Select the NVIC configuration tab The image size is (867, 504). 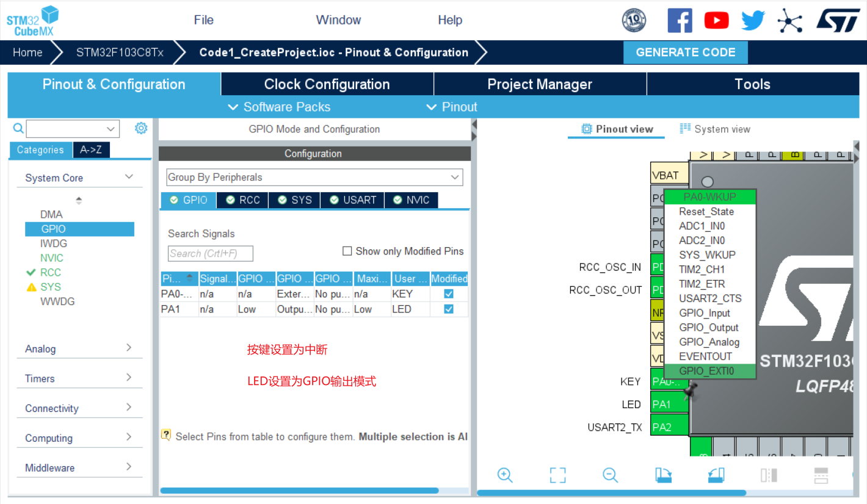point(412,200)
